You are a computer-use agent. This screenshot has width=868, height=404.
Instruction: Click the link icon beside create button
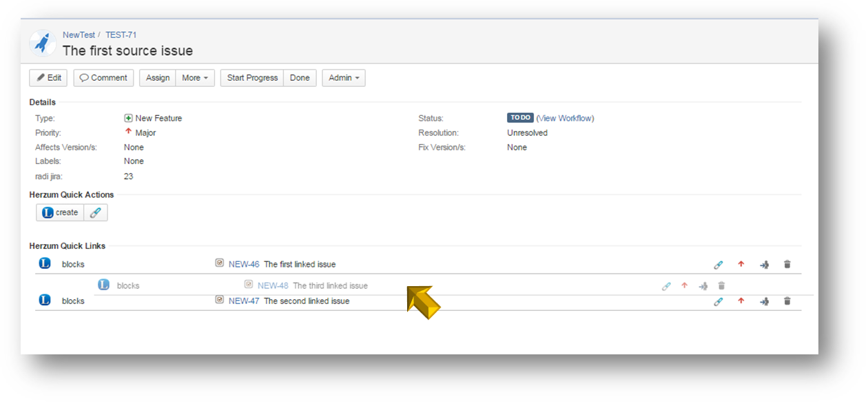pos(96,212)
